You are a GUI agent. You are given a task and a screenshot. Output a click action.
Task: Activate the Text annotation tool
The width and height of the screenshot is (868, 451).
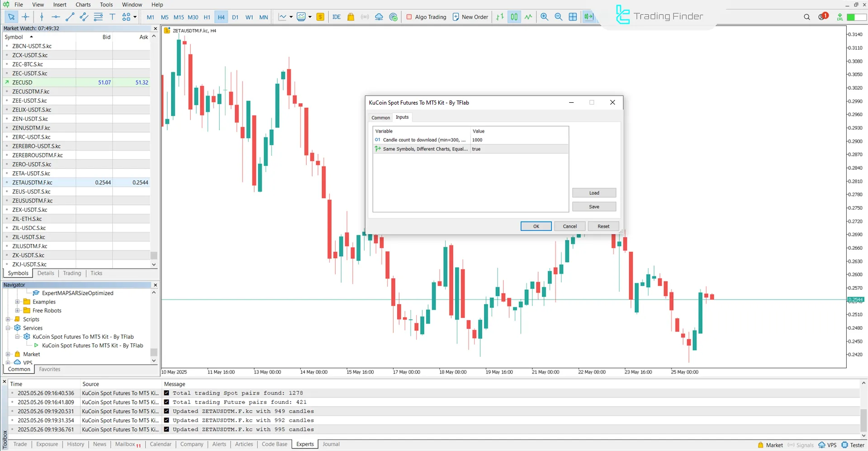[x=112, y=17]
